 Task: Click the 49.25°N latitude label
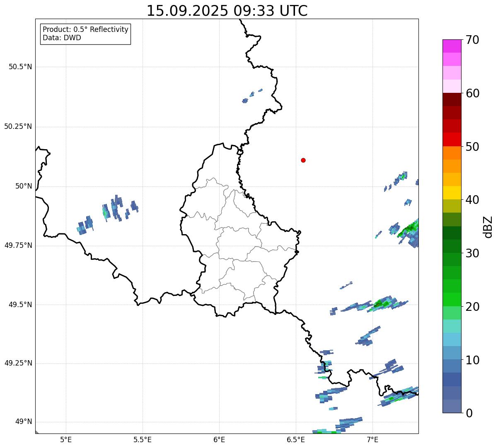click(18, 363)
